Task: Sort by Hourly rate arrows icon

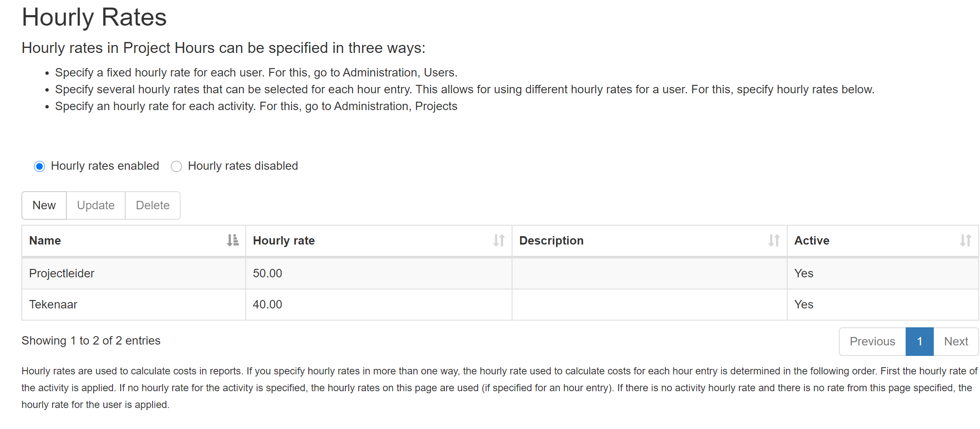Action: tap(499, 240)
